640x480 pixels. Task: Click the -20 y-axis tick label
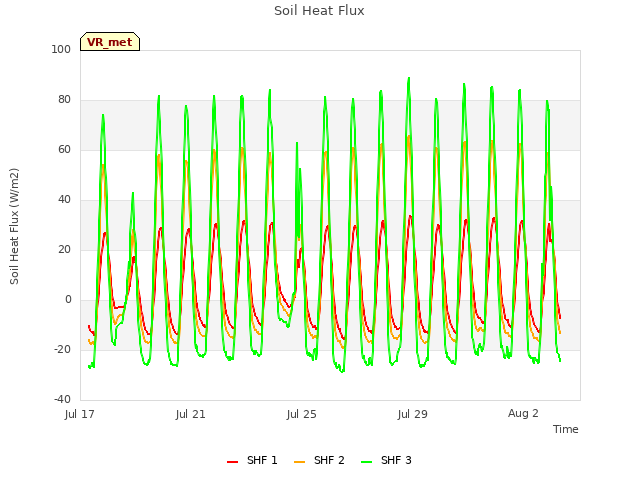click(x=62, y=349)
